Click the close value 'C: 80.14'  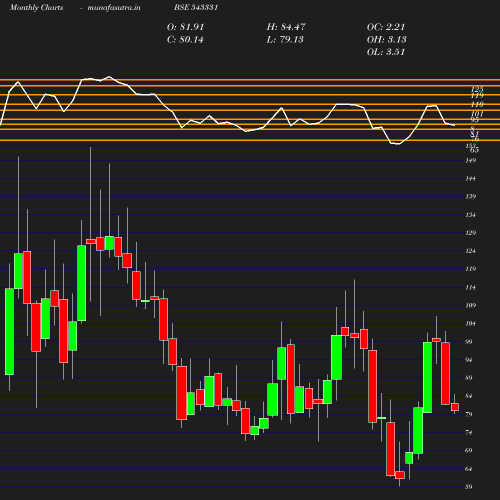pos(185,40)
